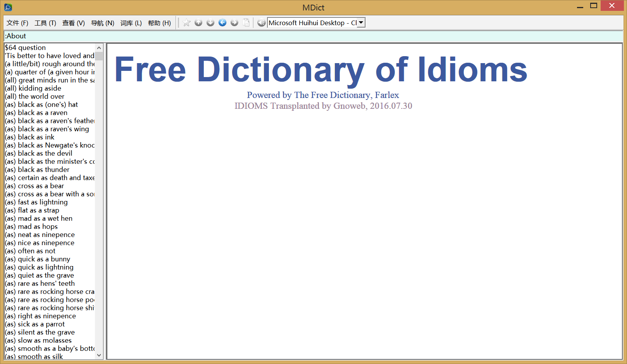Click the MDict app icon in the title bar

point(8,7)
